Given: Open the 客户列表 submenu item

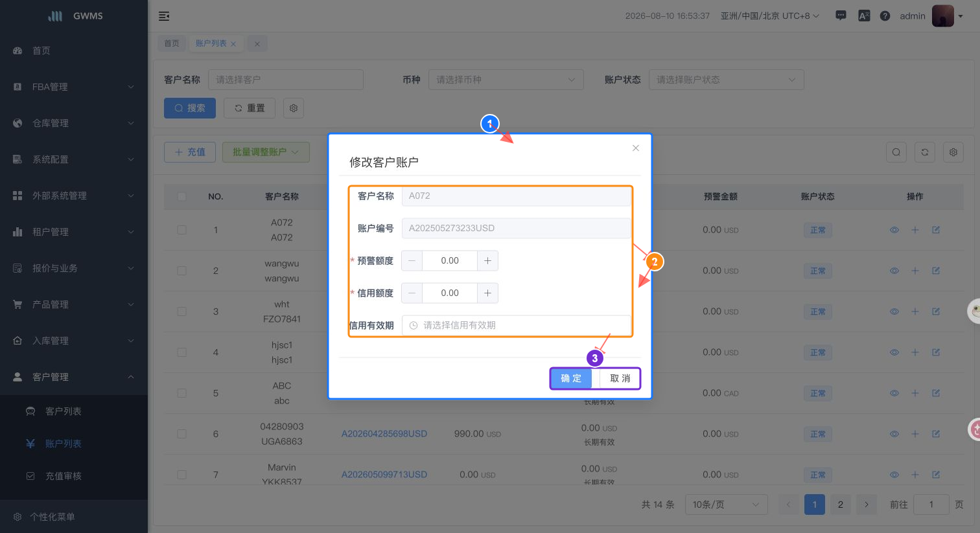Looking at the screenshot, I should 74,411.
